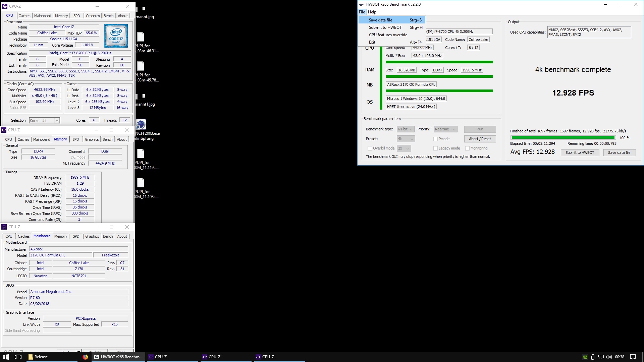The width and height of the screenshot is (644, 362).
Task: Click the Intel Core i7 logo in CPU-Z
Action: (x=116, y=36)
